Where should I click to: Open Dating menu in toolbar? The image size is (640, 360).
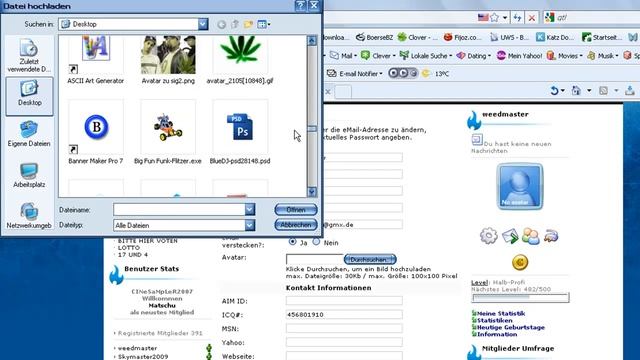tap(473, 56)
